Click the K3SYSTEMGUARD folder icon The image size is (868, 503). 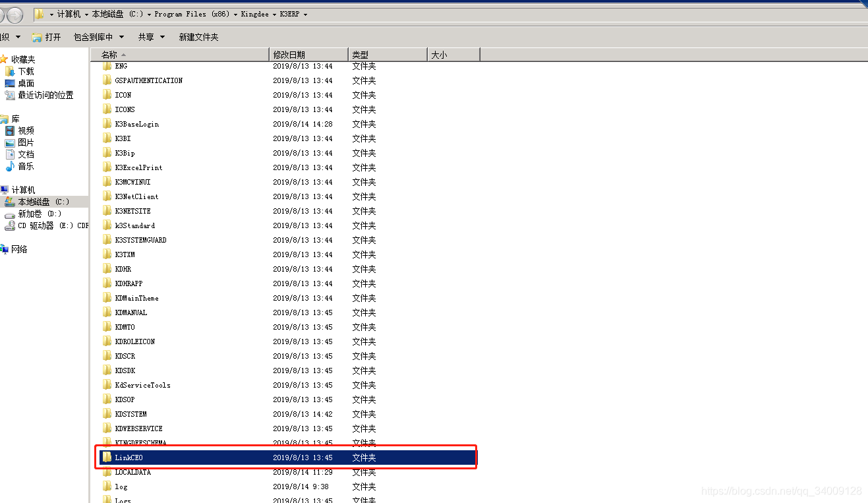107,240
